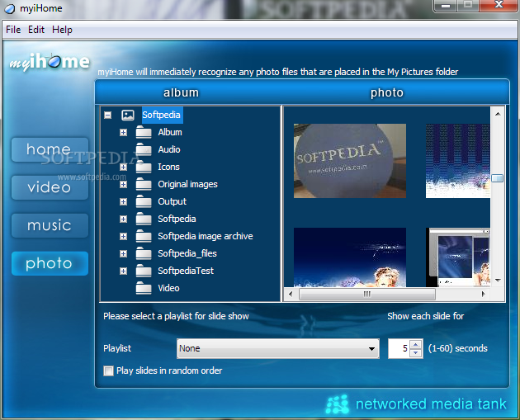Screen dimensions: 520x420
Task: Open the Help menu
Action: tap(62, 30)
